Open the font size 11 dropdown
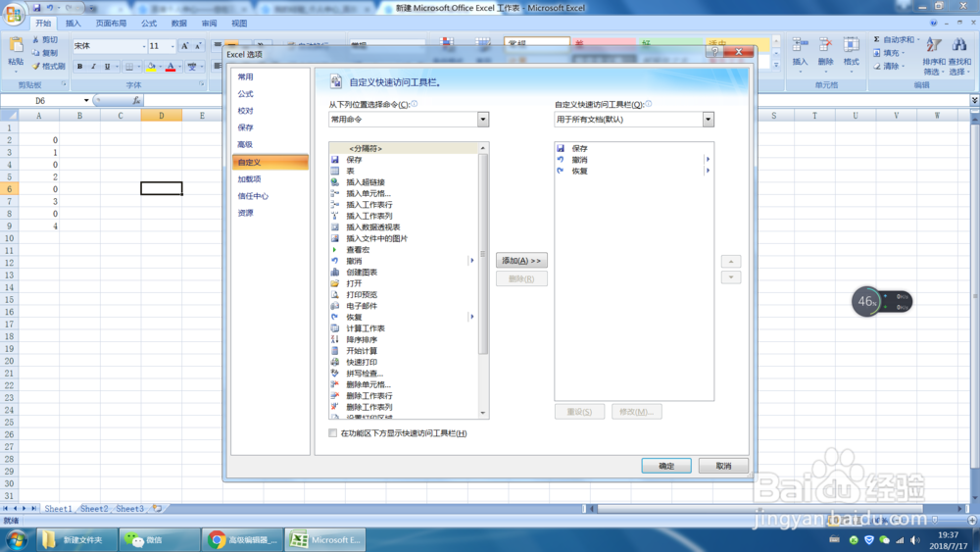980x552 pixels. coord(172,46)
